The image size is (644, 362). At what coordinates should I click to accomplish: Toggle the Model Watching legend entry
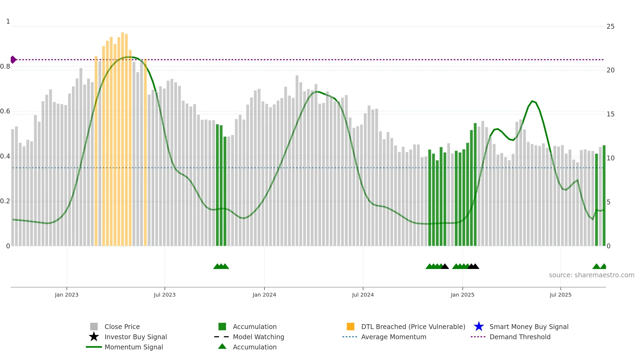258,337
